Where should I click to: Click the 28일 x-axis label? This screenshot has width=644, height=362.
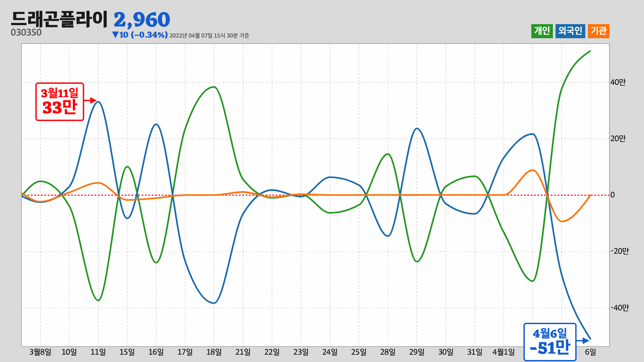388,352
